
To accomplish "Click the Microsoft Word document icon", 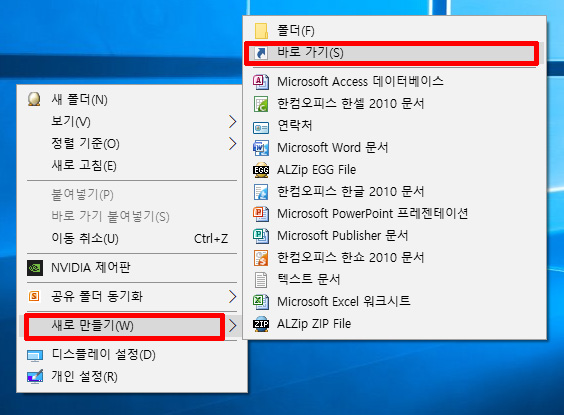I will pos(261,148).
